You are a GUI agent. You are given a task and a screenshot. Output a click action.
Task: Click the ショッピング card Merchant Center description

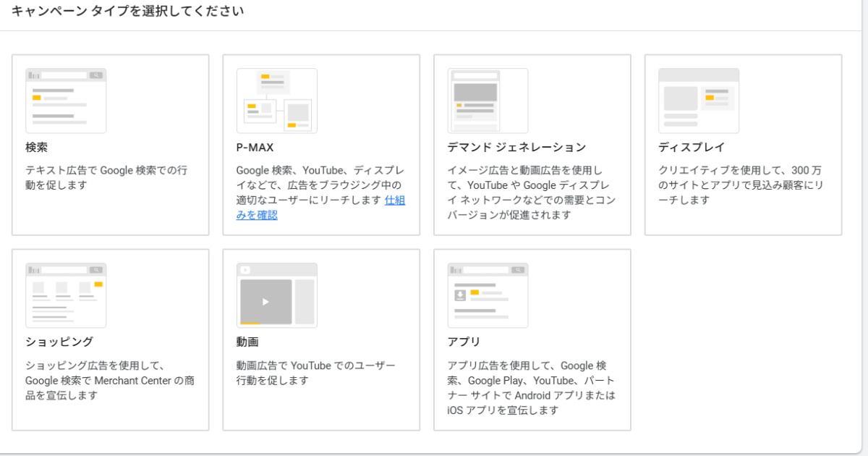109,381
